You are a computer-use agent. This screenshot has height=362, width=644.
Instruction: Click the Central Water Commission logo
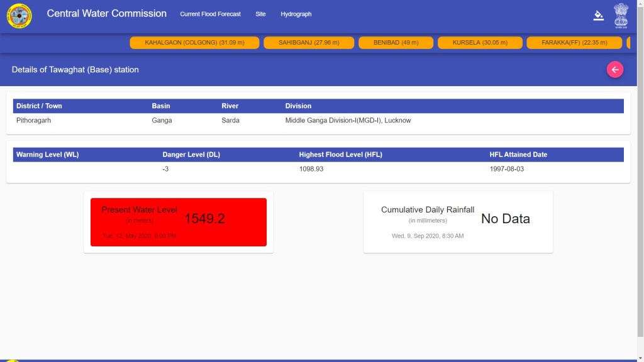coord(19,16)
